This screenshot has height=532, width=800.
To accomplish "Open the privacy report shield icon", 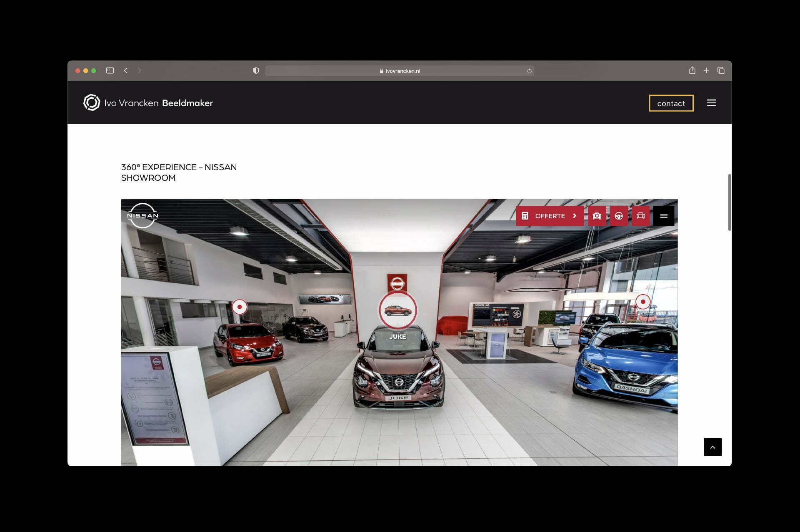I will 256,71.
